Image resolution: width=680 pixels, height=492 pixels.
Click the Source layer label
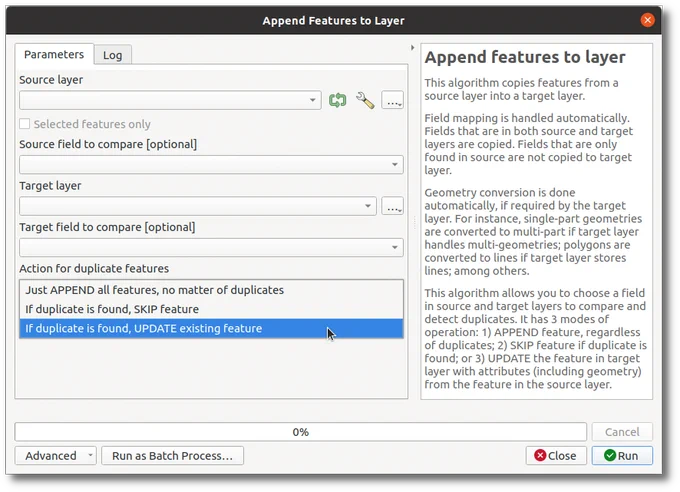click(51, 80)
